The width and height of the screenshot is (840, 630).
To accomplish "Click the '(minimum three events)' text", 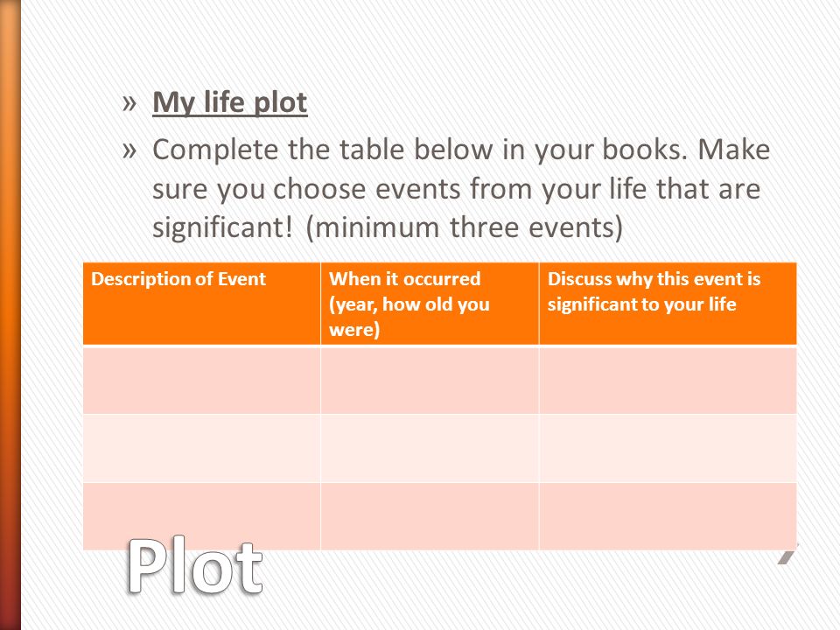I will [464, 227].
